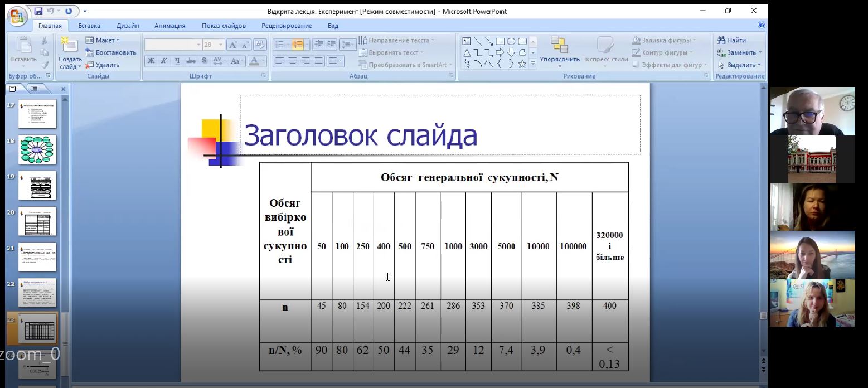Click the Find (Найти) binoculars icon
This screenshot has width=868, height=388.
point(721,40)
